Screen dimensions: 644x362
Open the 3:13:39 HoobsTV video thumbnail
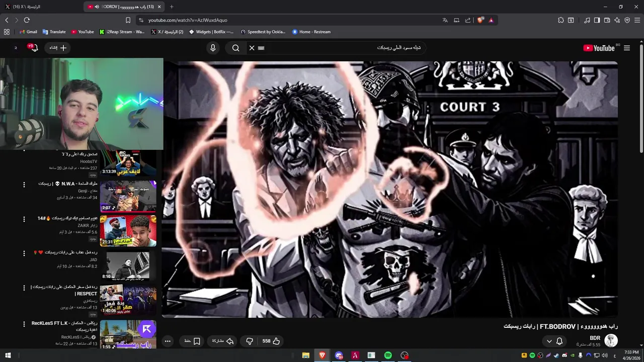pos(128,163)
